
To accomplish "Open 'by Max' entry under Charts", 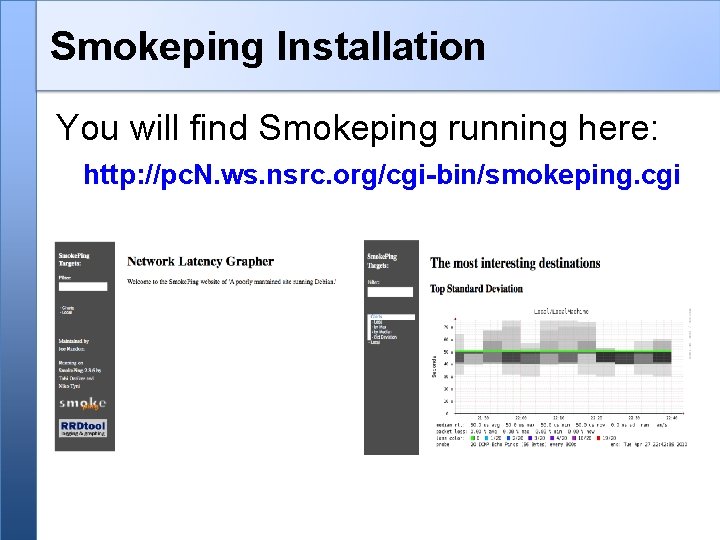I will [380, 327].
